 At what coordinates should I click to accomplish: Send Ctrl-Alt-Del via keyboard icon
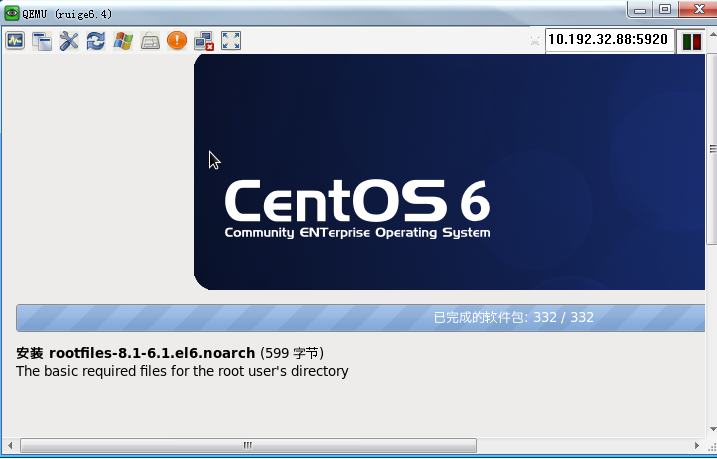coord(150,41)
